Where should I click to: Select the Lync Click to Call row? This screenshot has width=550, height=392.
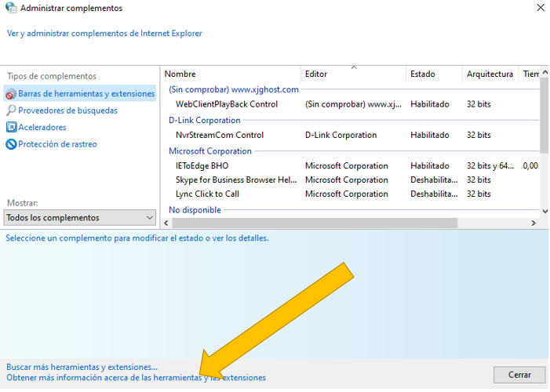click(351, 194)
